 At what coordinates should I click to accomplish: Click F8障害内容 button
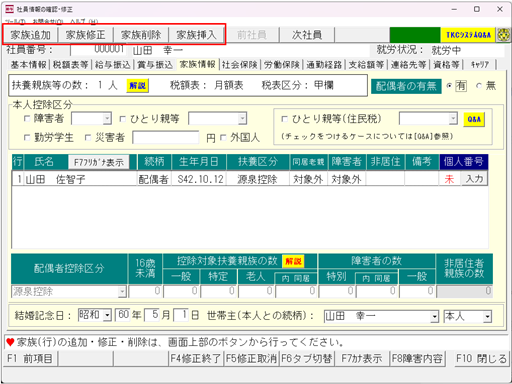417,359
